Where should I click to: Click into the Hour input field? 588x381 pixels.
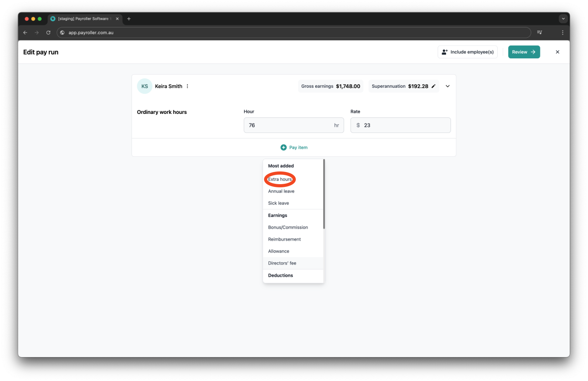[289, 125]
